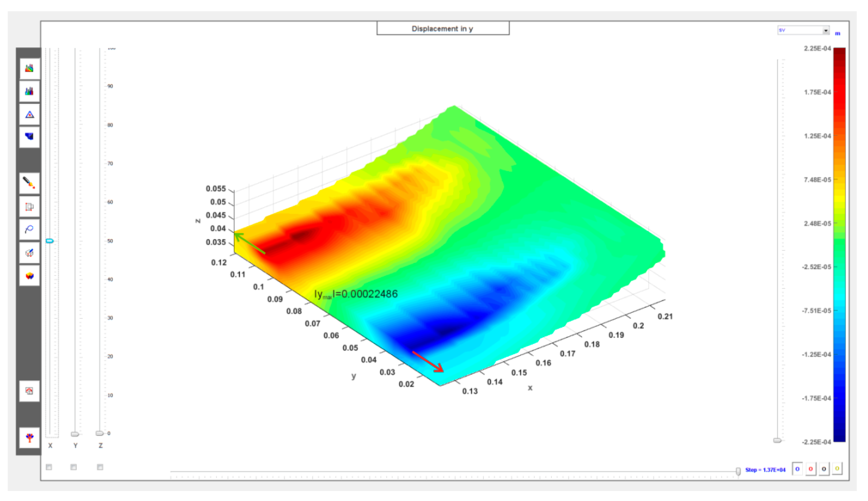Click the red 'o' button bottom right

pyautogui.click(x=811, y=469)
